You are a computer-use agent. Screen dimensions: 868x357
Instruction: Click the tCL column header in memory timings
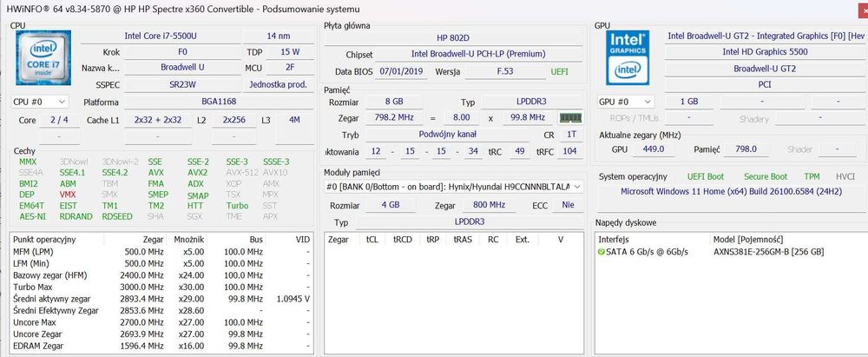click(x=372, y=239)
